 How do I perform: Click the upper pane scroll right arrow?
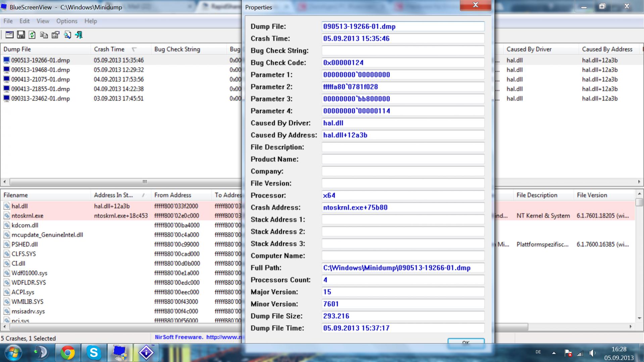639,182
